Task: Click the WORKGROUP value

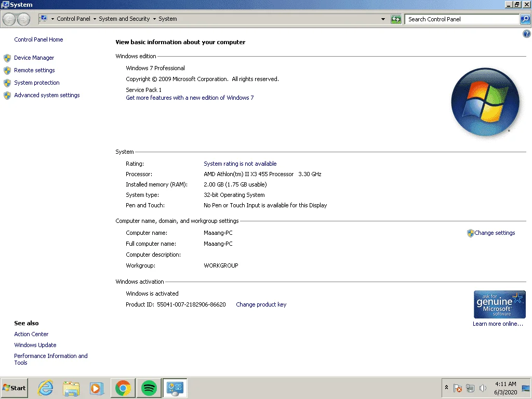Action: coord(221,265)
